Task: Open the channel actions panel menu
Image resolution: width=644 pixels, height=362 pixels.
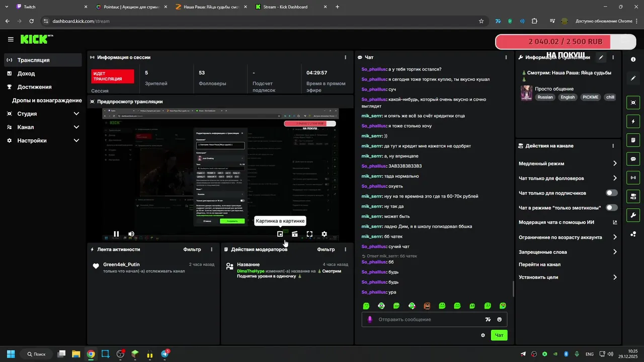Action: click(x=613, y=146)
